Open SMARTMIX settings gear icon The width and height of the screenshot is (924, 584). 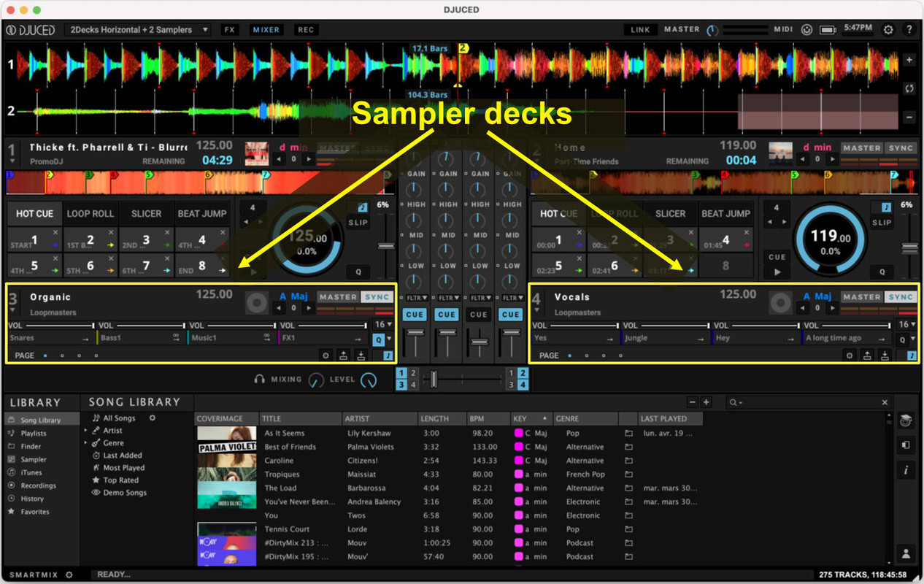click(x=69, y=575)
